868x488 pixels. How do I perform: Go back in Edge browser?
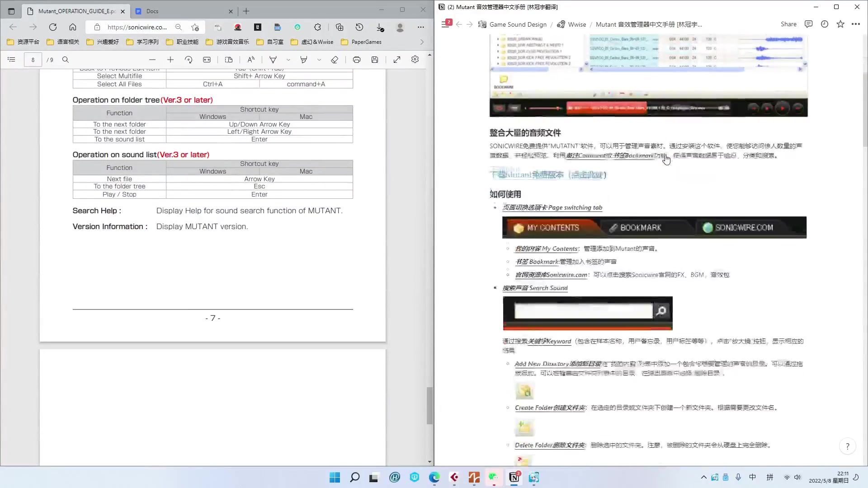[13, 27]
